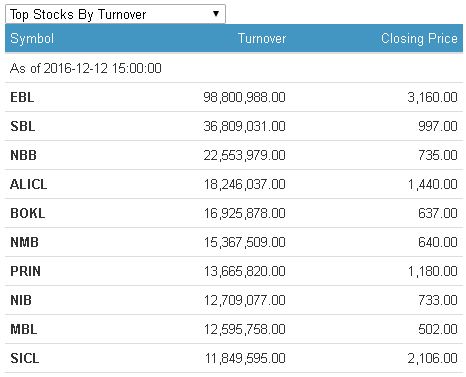
Task: Open the NMB stock symbol
Action: 24,242
